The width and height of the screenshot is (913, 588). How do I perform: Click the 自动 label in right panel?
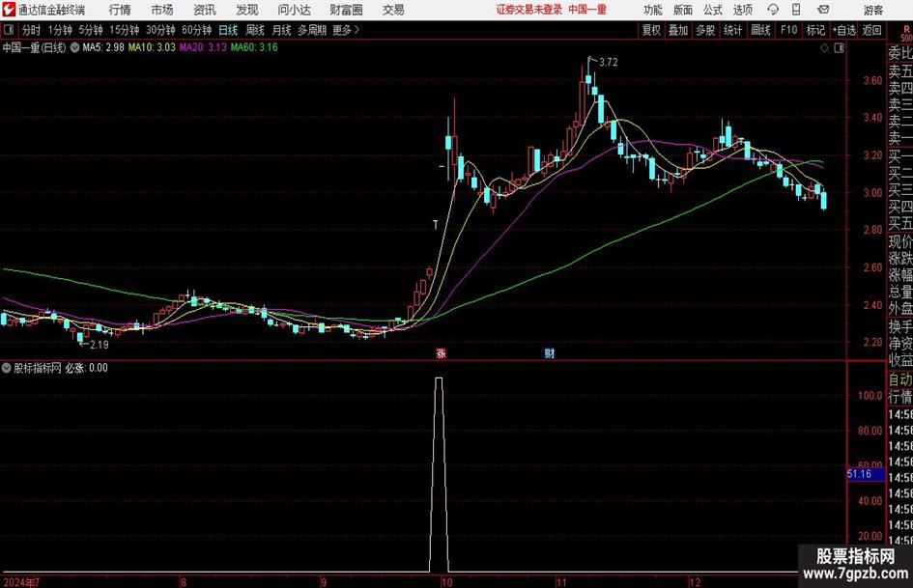click(x=900, y=379)
